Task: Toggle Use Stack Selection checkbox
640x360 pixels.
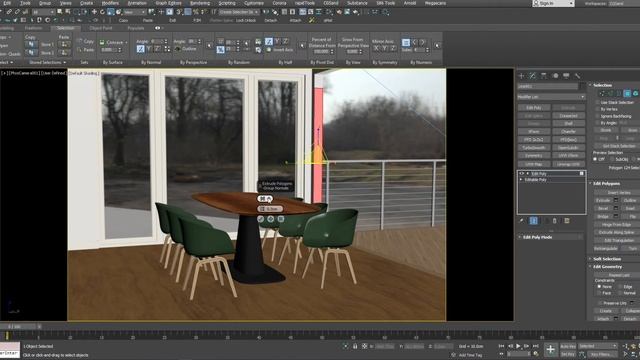Action: click(597, 102)
